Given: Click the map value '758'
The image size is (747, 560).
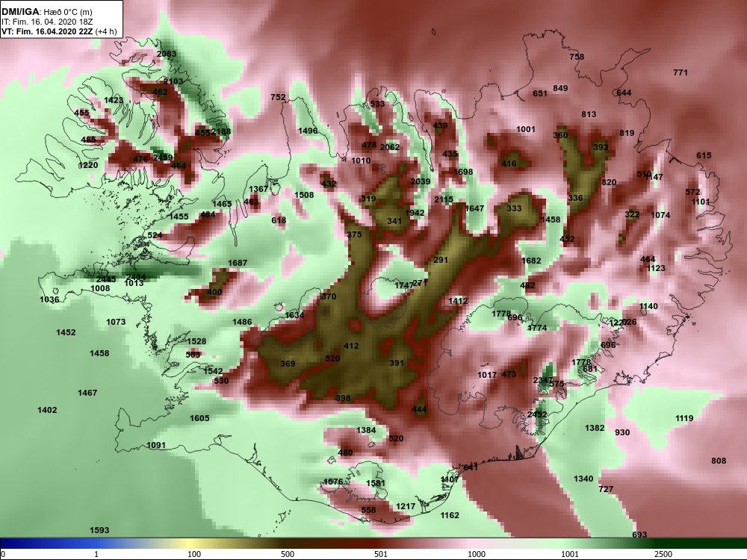Looking at the screenshot, I should point(577,57).
